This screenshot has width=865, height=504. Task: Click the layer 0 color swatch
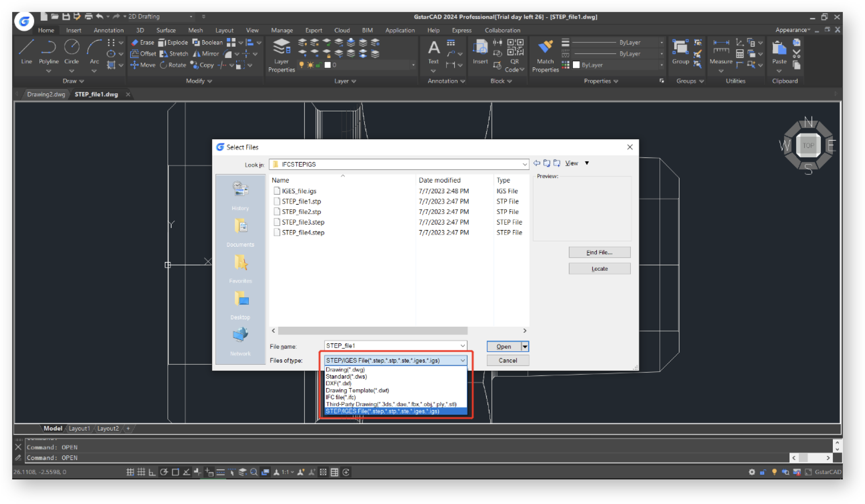coord(327,65)
